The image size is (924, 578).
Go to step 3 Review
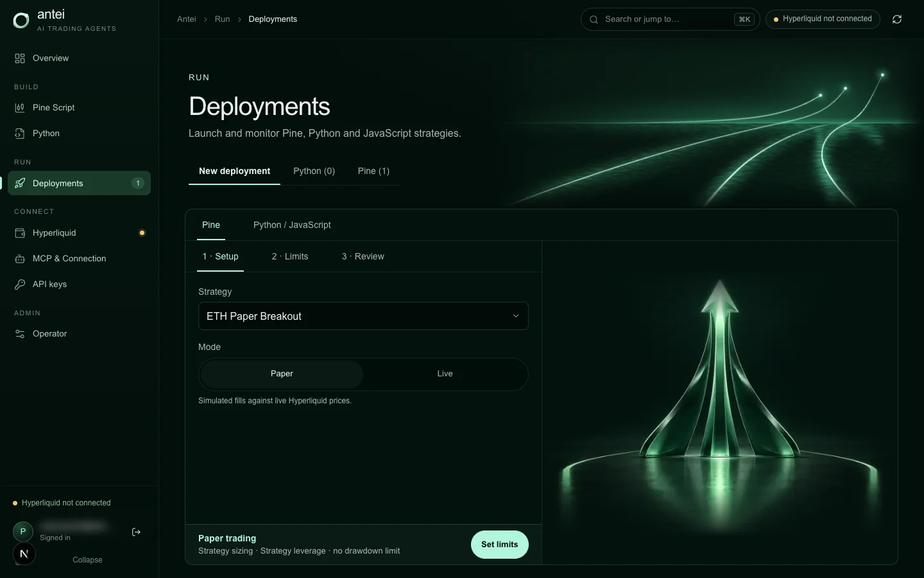point(363,256)
